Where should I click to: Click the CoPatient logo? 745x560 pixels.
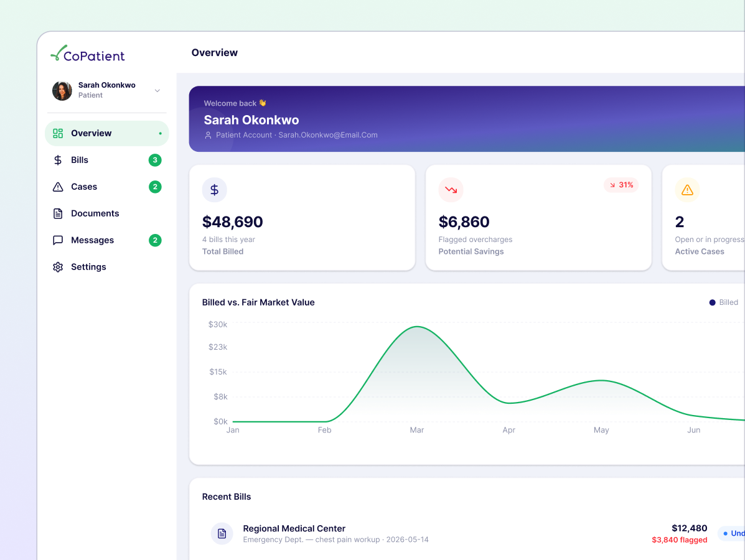pos(88,54)
